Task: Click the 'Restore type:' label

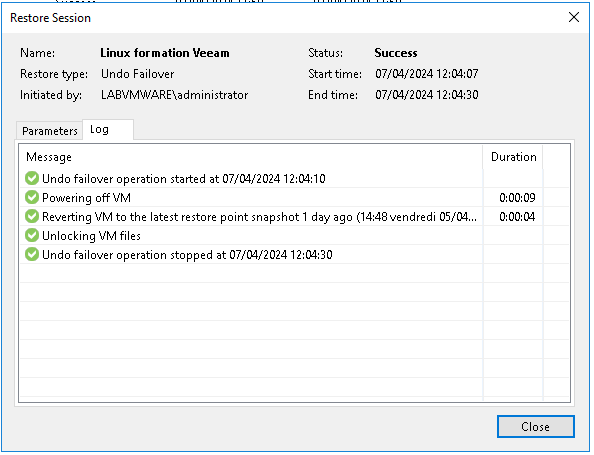Action: coord(54,74)
